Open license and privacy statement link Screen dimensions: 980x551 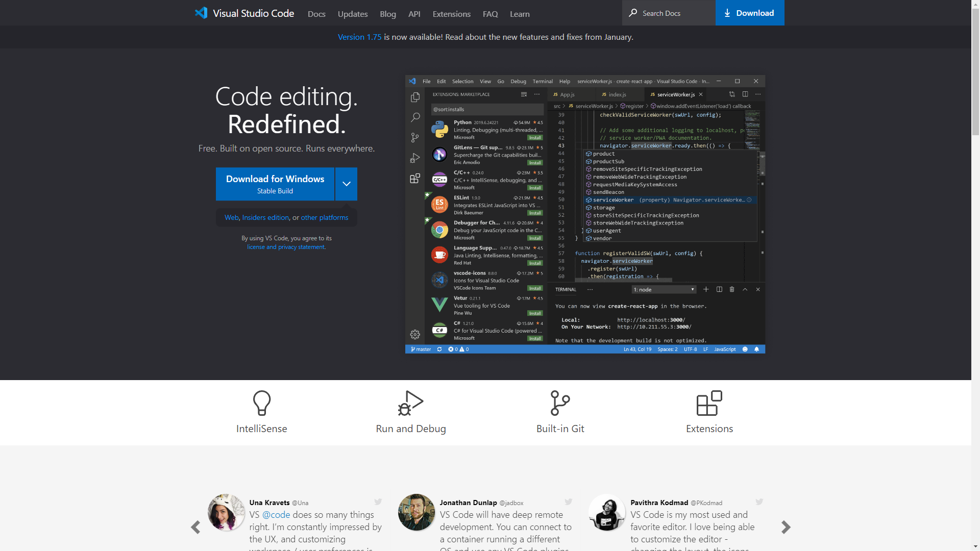click(x=286, y=247)
